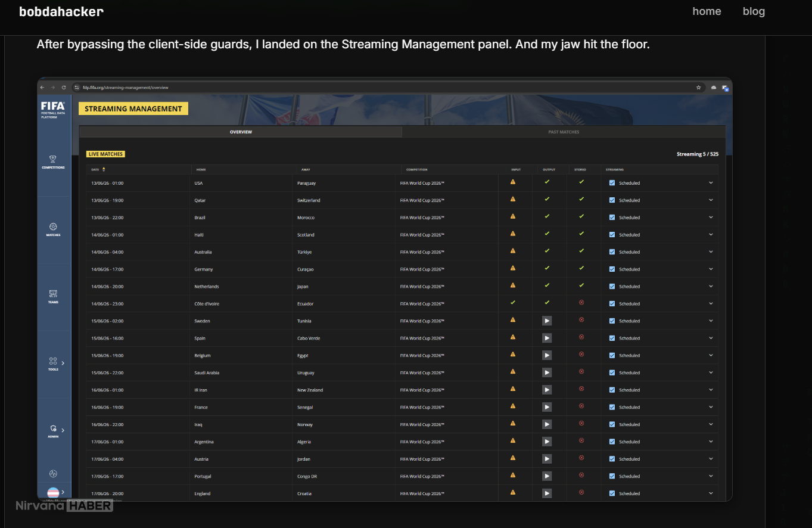The height and width of the screenshot is (528, 812).
Task: Toggle the Scheduled checkbox for England vs Croatia
Action: point(612,493)
